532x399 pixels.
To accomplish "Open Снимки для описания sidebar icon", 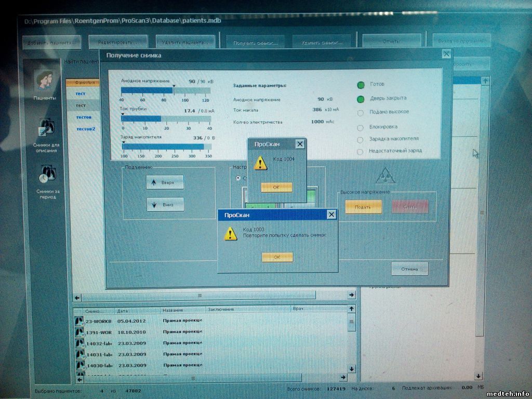I will coord(46,129).
